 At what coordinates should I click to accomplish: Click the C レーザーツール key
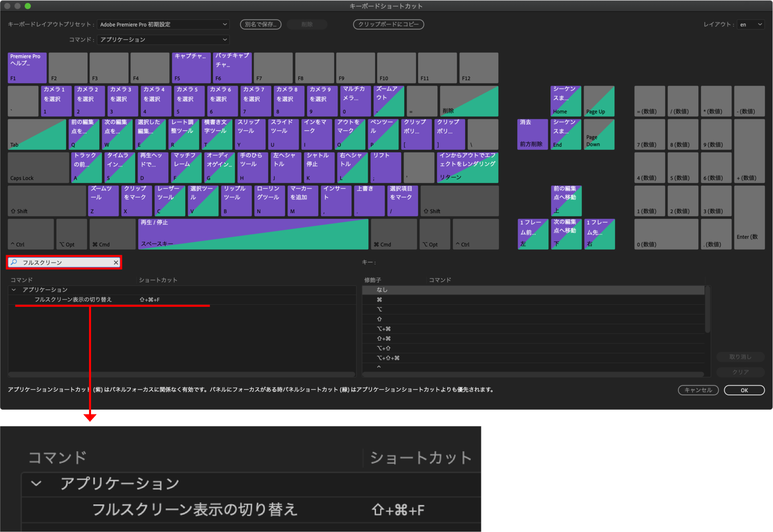point(170,201)
